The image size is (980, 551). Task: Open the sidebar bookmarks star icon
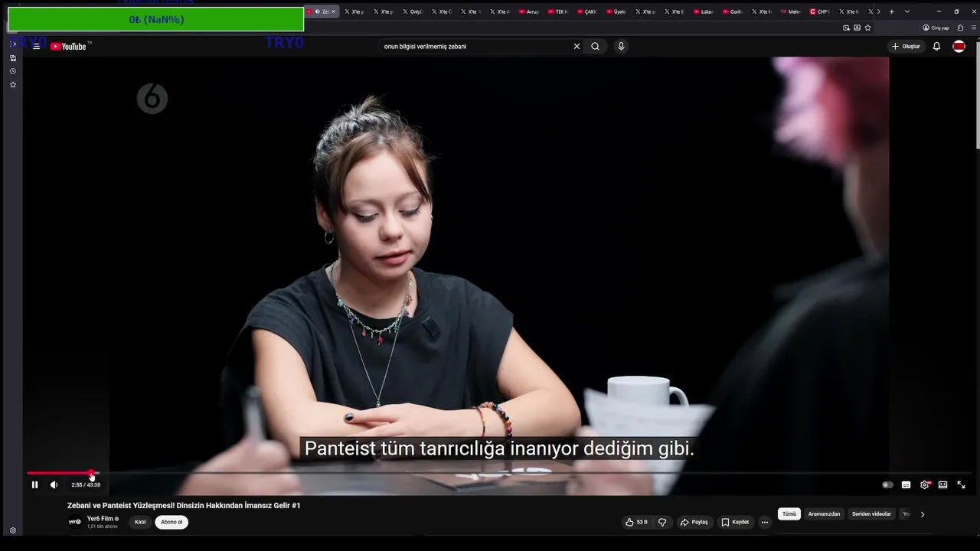coord(12,84)
